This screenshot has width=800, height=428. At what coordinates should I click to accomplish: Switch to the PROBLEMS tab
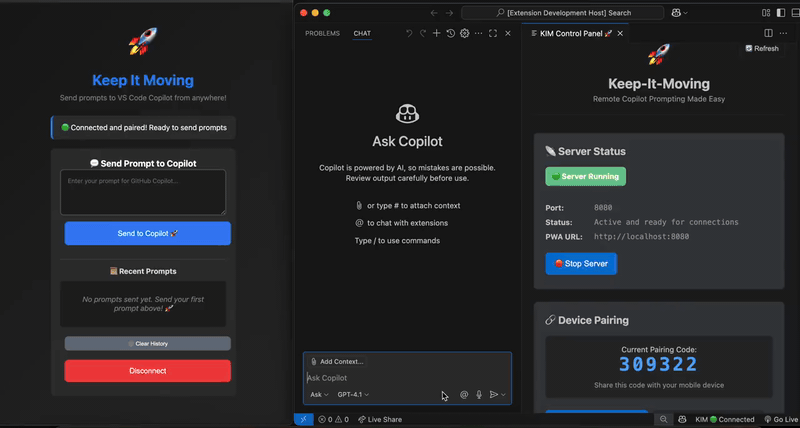pyautogui.click(x=322, y=33)
